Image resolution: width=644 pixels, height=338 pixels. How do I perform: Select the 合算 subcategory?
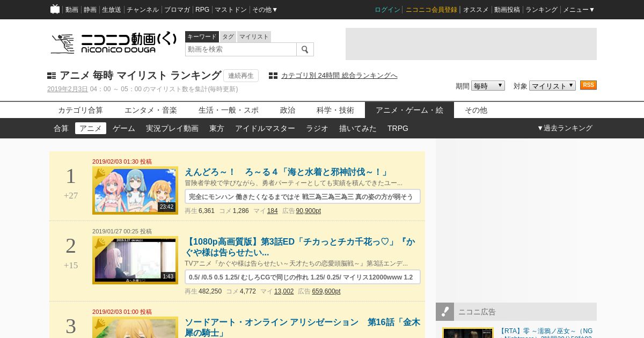61,128
